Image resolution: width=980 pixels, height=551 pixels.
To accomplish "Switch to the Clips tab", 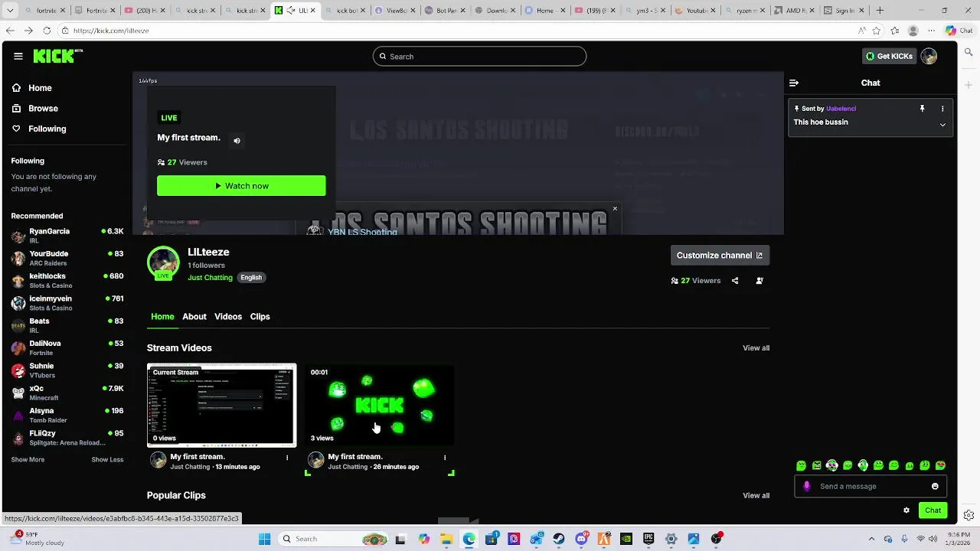I will pos(260,317).
